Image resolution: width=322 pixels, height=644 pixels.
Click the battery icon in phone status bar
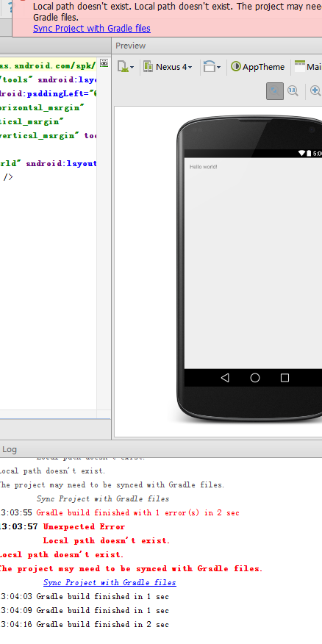[309, 153]
